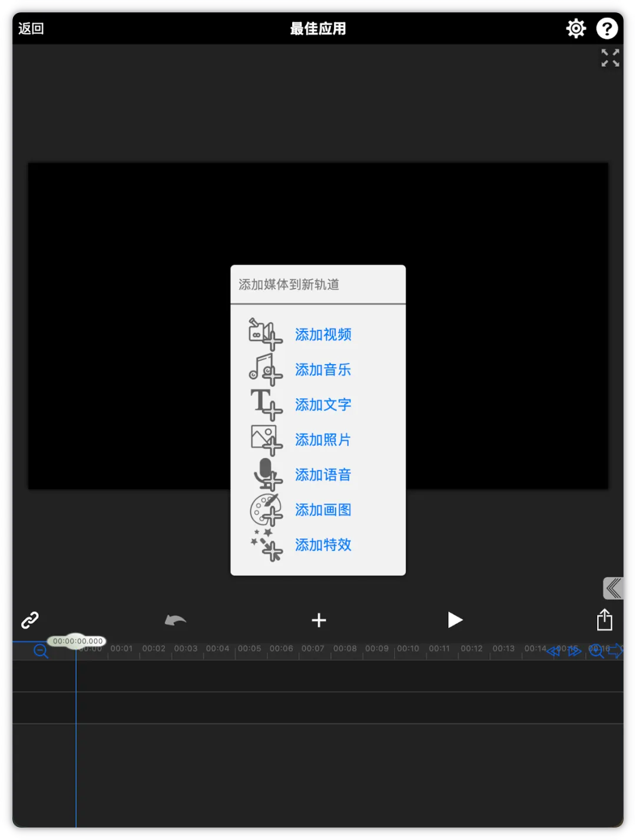Click the add music note icon
Viewport: 636px width, 840px height.
coord(265,369)
